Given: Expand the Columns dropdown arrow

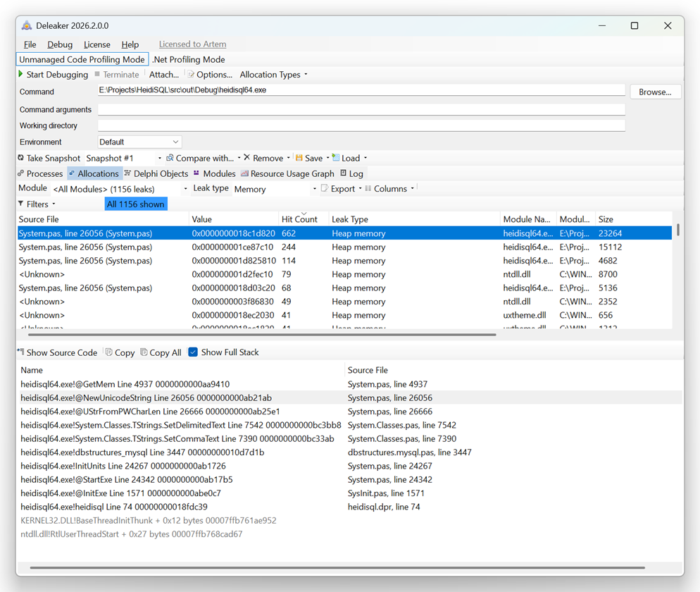Looking at the screenshot, I should 413,189.
